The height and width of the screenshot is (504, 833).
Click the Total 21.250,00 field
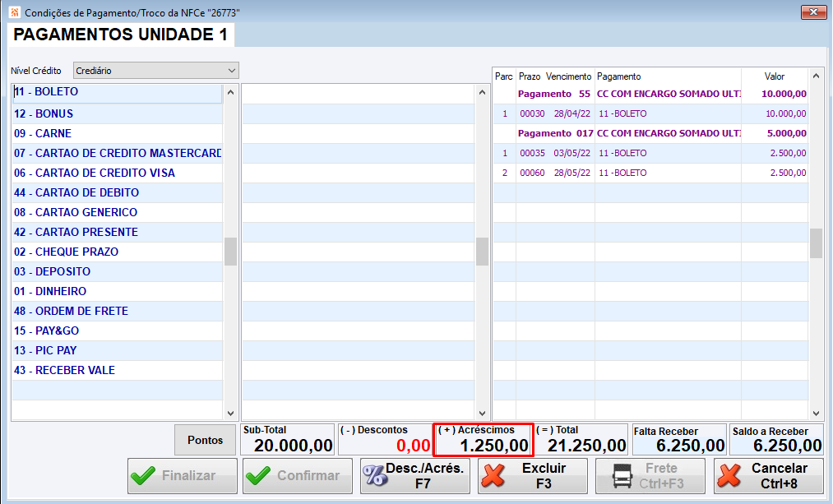coord(581,440)
